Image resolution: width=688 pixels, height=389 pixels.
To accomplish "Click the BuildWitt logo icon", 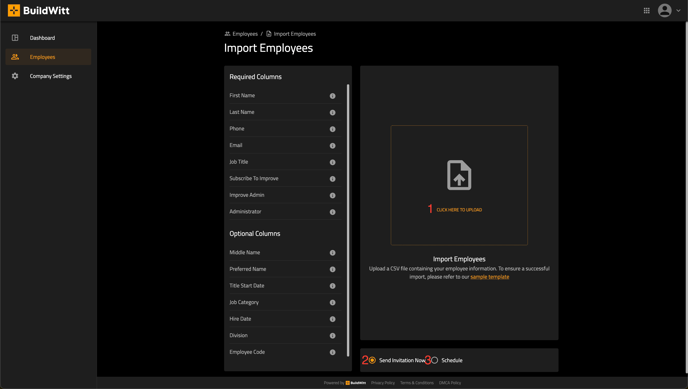I will [x=14, y=10].
